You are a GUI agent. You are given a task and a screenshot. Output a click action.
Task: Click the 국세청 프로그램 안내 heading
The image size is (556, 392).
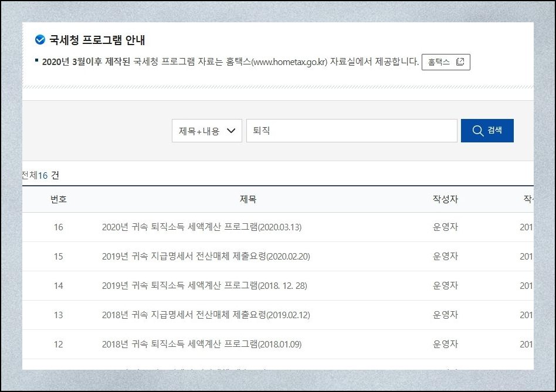[97, 40]
